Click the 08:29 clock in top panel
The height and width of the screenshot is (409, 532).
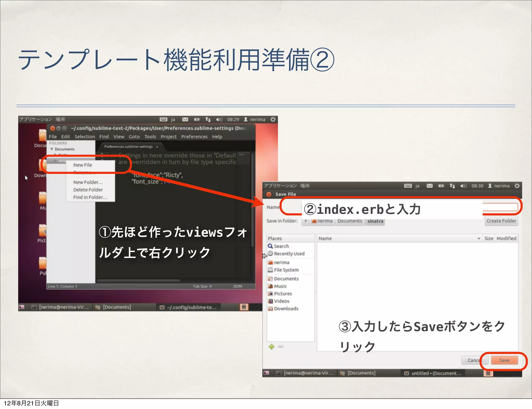pos(233,119)
